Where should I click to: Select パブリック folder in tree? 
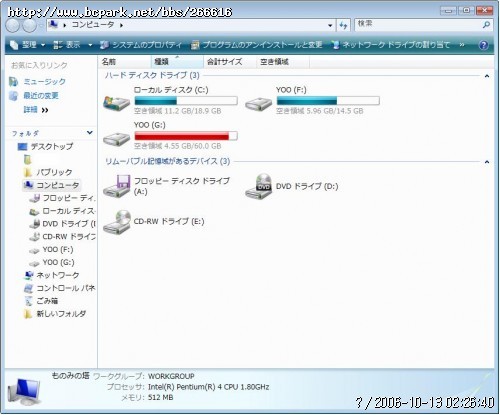54,172
